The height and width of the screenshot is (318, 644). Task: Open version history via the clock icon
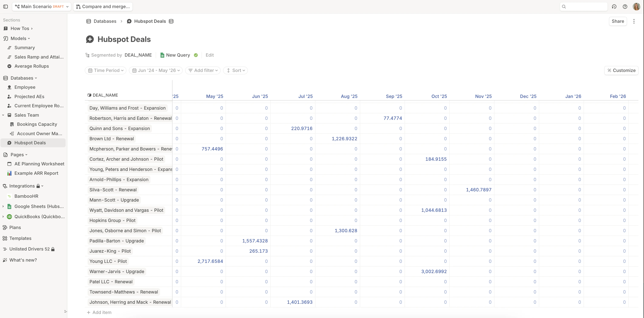[614, 7]
